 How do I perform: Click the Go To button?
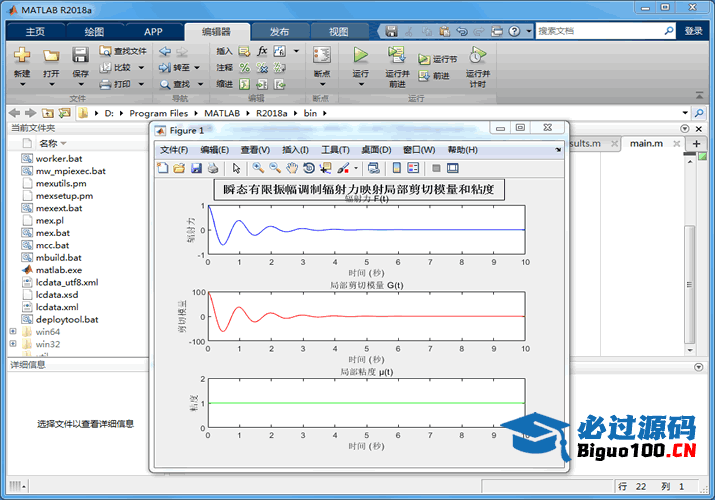point(175,67)
